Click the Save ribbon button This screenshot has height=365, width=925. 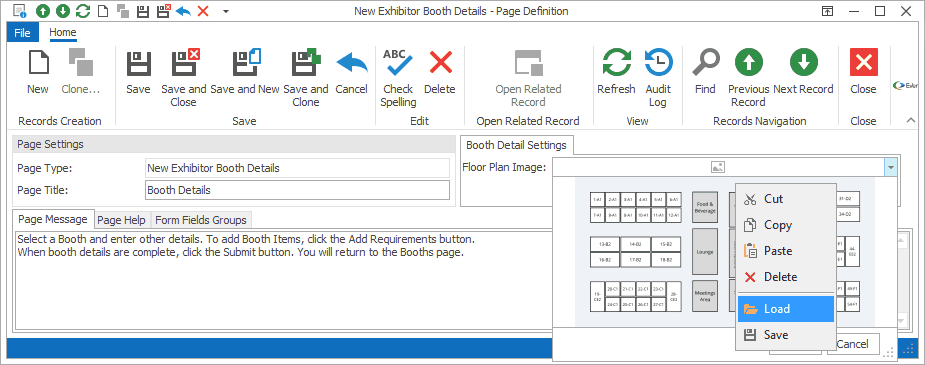tap(139, 72)
